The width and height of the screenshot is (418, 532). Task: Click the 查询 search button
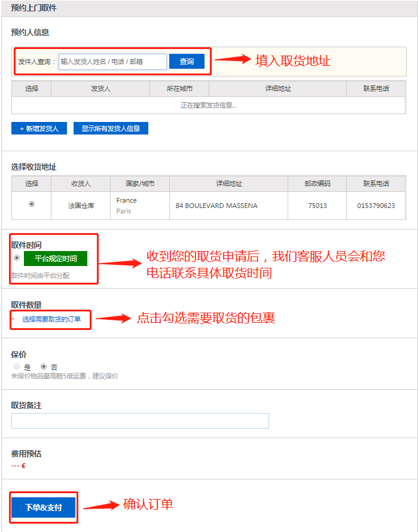point(187,62)
